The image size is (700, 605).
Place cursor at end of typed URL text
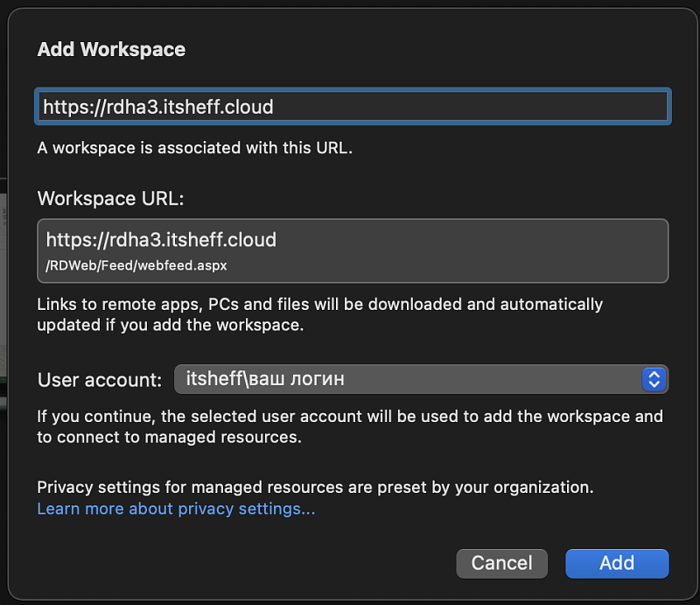[275, 107]
